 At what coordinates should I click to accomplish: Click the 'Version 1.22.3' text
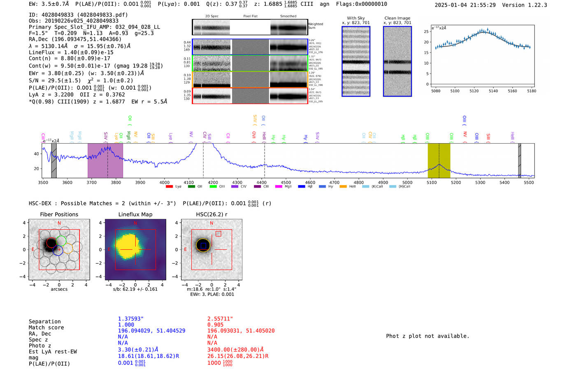(x=525, y=5)
